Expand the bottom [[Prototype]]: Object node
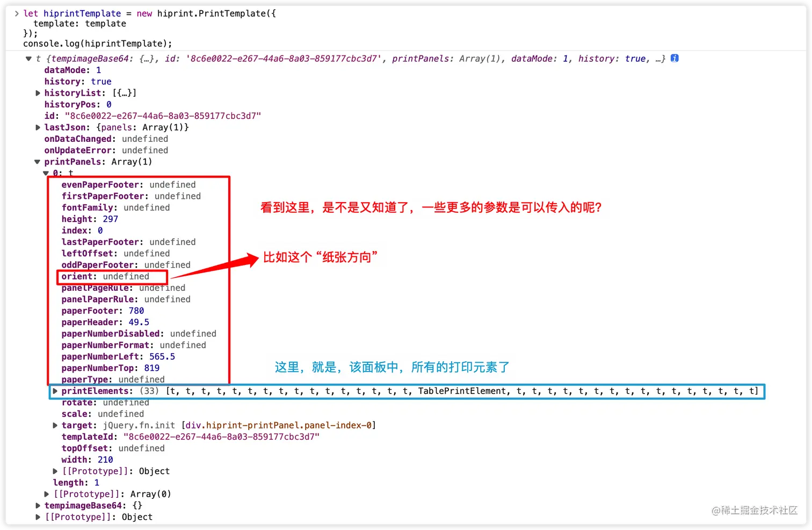 pos(38,517)
